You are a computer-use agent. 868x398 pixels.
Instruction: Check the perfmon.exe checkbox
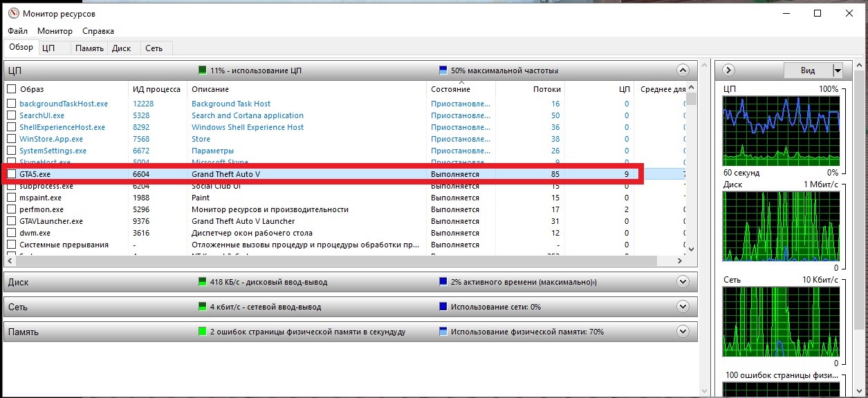(11, 209)
